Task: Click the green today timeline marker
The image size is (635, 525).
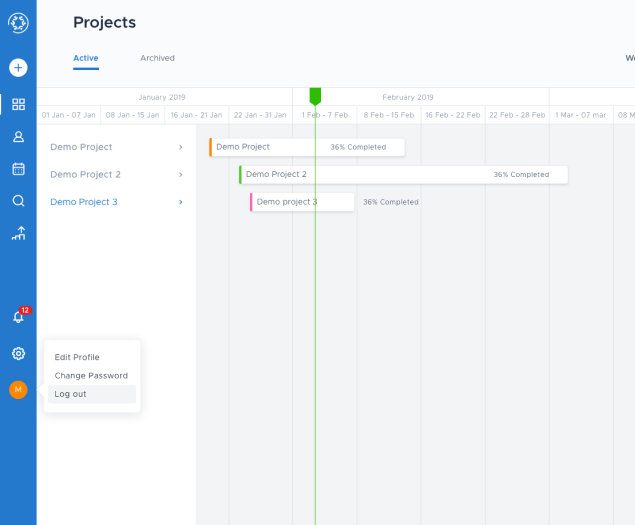Action: 315,96
